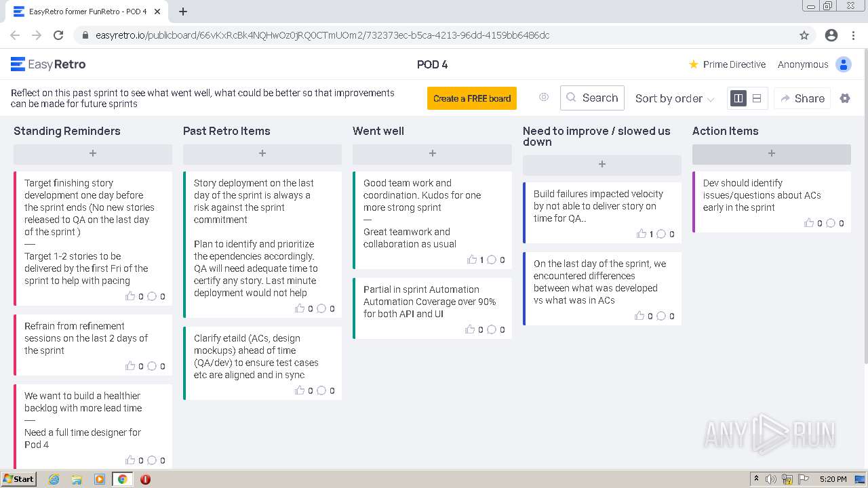Viewport: 868px width, 488px height.
Task: Comment on 'On the last day of the sprint' card
Action: coord(661,316)
